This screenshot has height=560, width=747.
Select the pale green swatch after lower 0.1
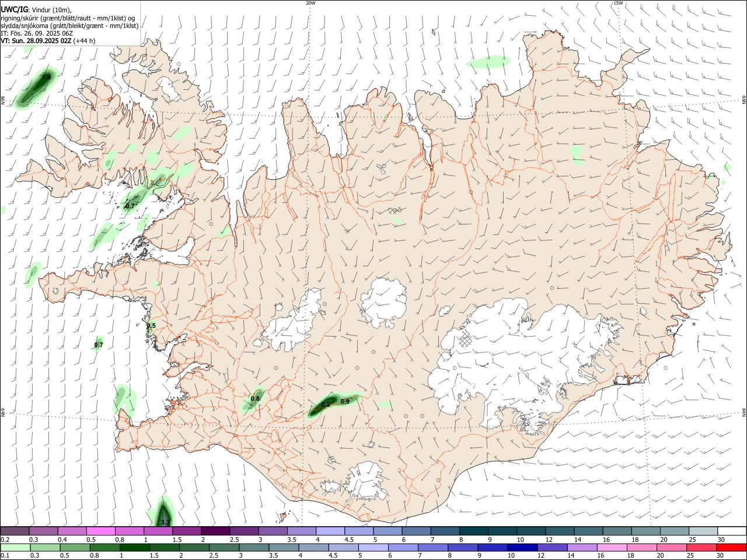15,547
